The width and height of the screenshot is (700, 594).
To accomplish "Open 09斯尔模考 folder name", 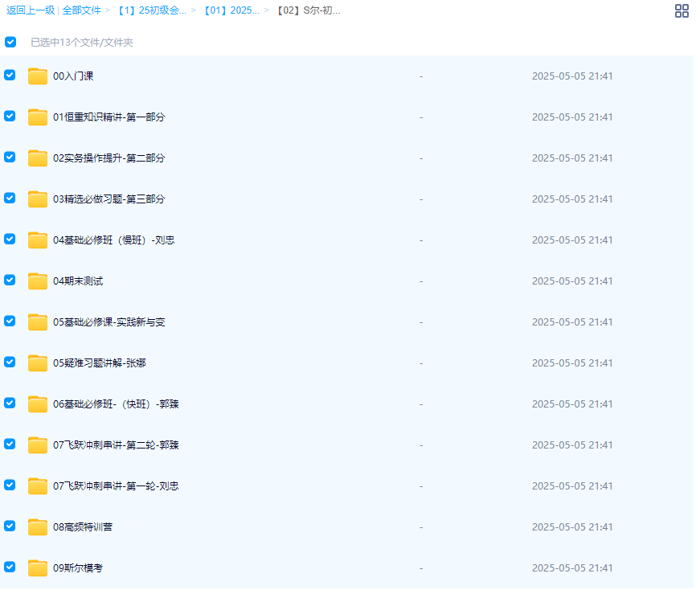I will tap(79, 570).
